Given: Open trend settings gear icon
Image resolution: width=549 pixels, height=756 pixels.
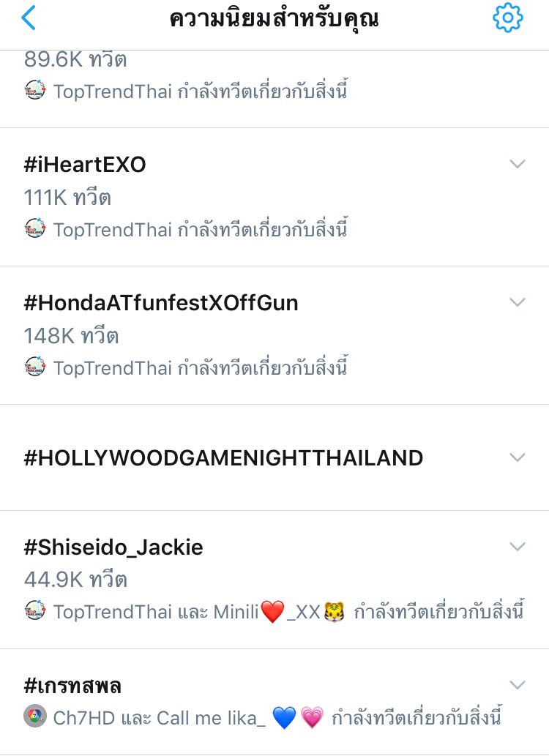Looking at the screenshot, I should [507, 18].
